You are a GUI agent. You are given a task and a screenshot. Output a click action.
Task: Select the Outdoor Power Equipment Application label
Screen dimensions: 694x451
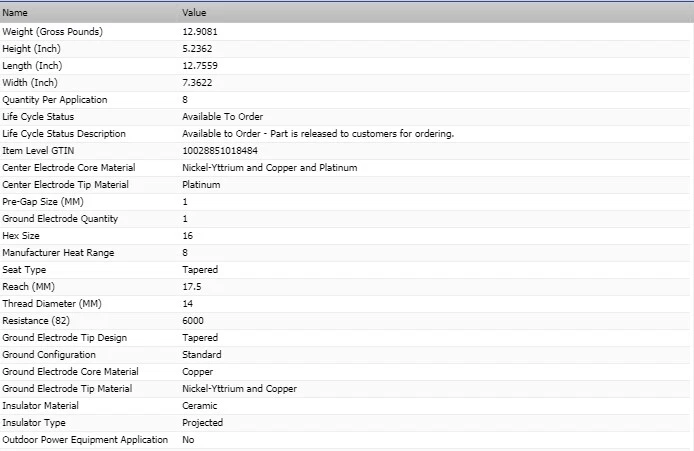pyautogui.click(x=85, y=439)
